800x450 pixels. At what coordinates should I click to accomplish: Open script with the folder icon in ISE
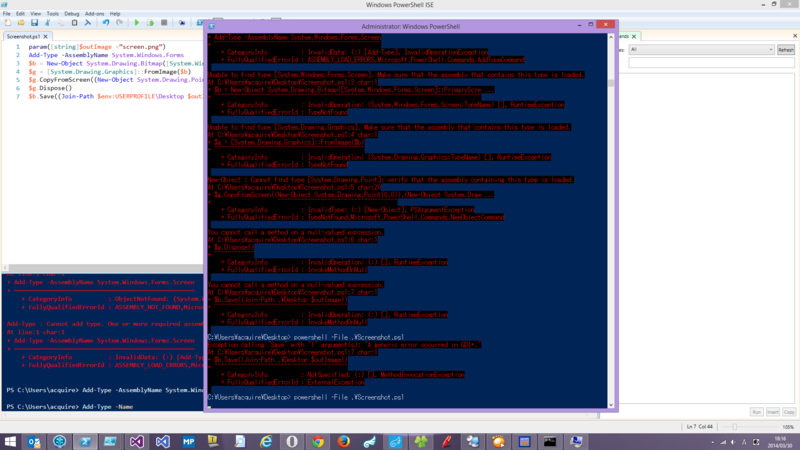click(x=21, y=22)
